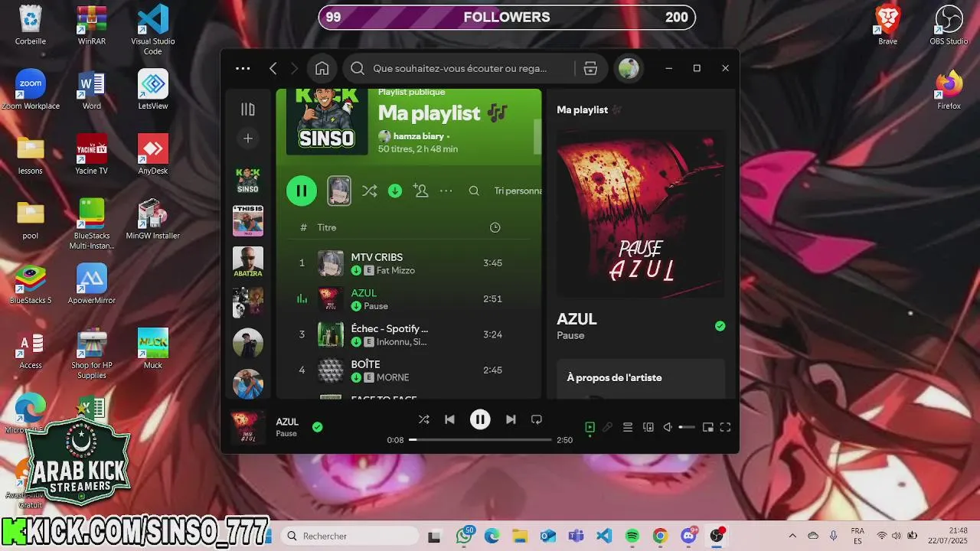
Task: Open the artist link Fat Mizzo
Action: [x=396, y=270]
